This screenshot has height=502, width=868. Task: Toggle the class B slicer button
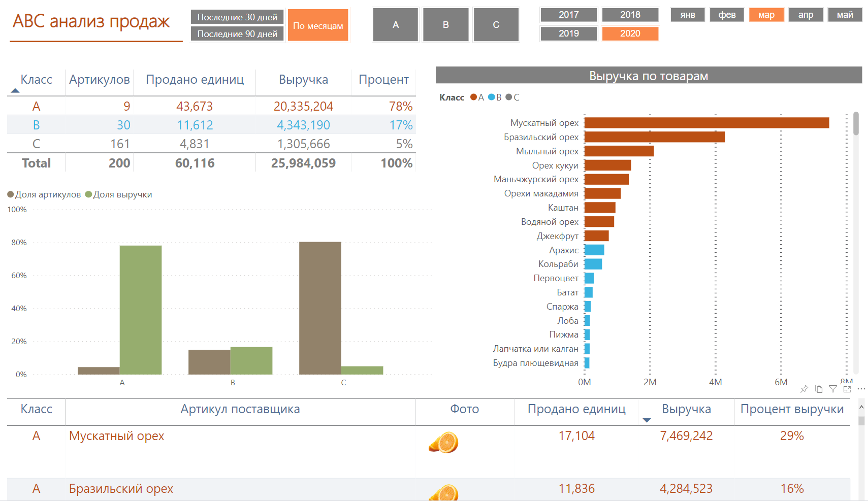point(445,24)
